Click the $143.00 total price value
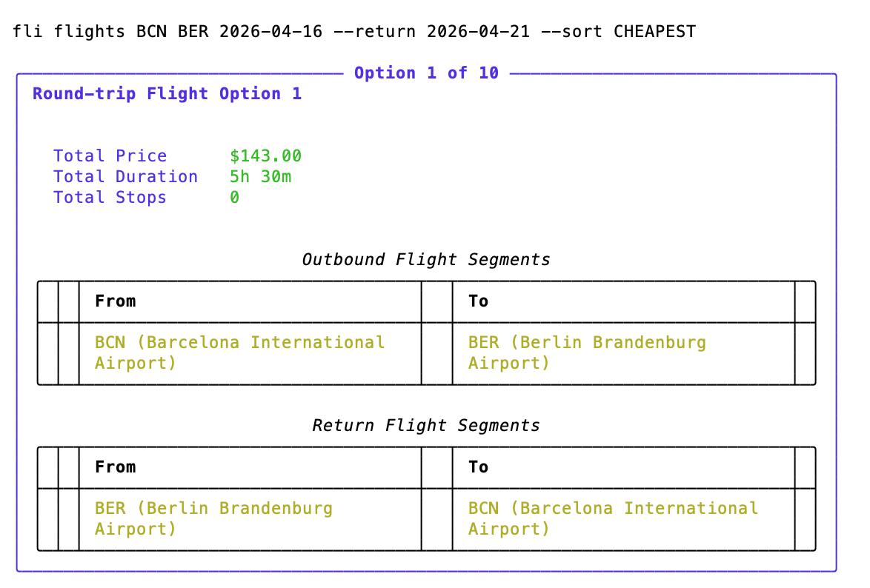 tap(265, 156)
